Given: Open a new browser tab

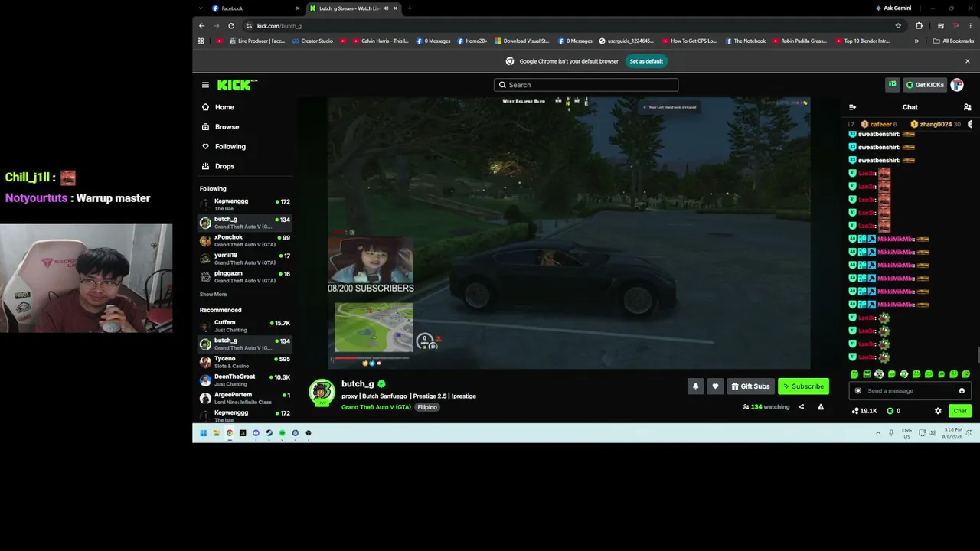Looking at the screenshot, I should pyautogui.click(x=410, y=8).
